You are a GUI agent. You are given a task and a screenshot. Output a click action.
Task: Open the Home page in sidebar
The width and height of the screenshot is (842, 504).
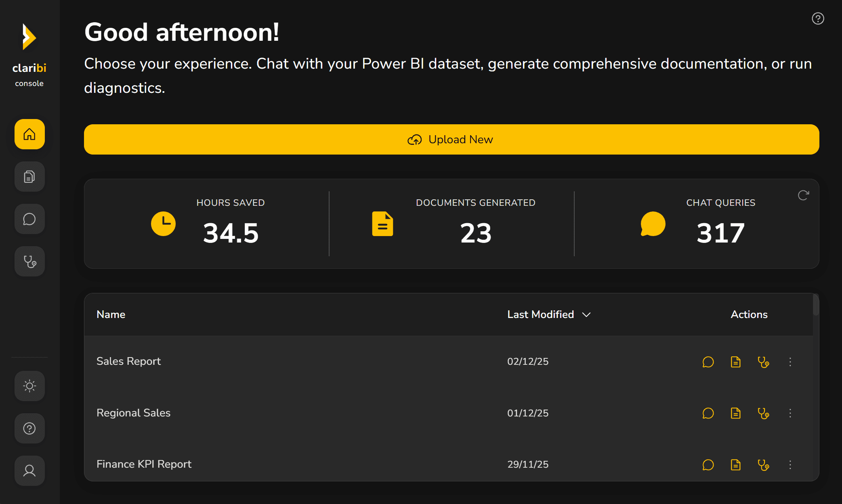pyautogui.click(x=29, y=134)
